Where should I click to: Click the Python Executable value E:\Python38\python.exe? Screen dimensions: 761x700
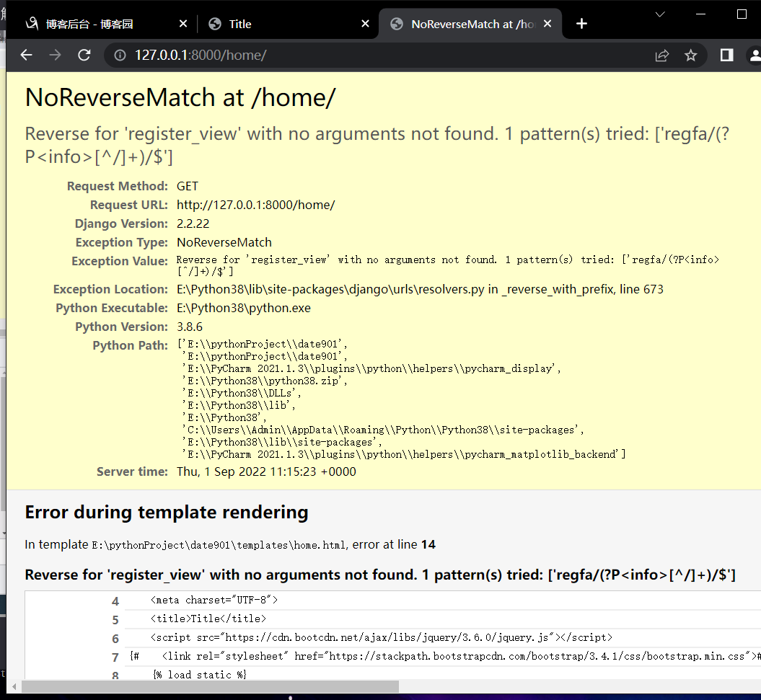tap(244, 308)
